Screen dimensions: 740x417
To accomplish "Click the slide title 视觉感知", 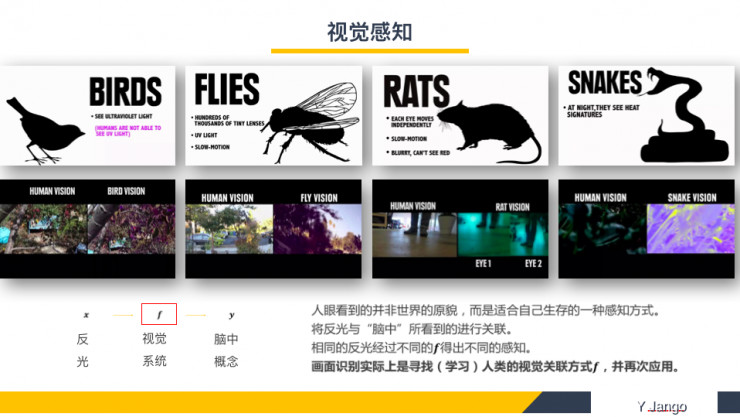I will [369, 32].
